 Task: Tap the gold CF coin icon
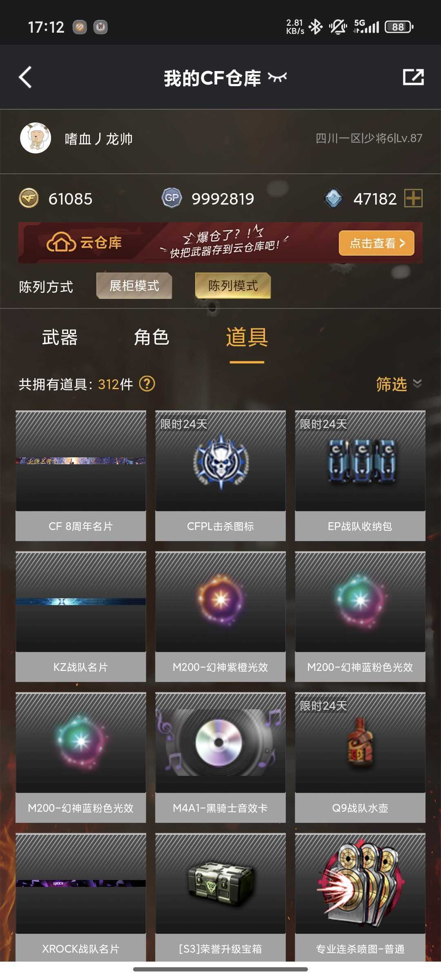pyautogui.click(x=29, y=198)
